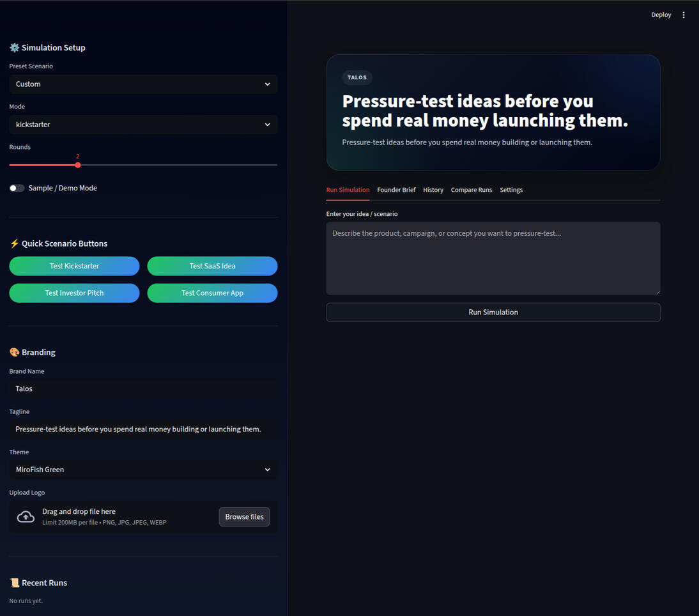
Task: Click Browse files for logo upload
Action: click(244, 516)
